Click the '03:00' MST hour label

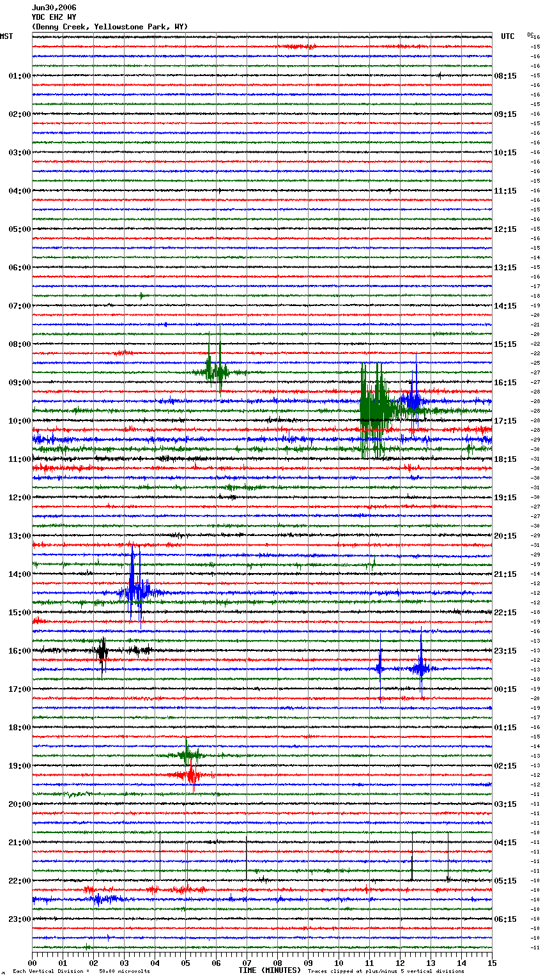click(19, 153)
